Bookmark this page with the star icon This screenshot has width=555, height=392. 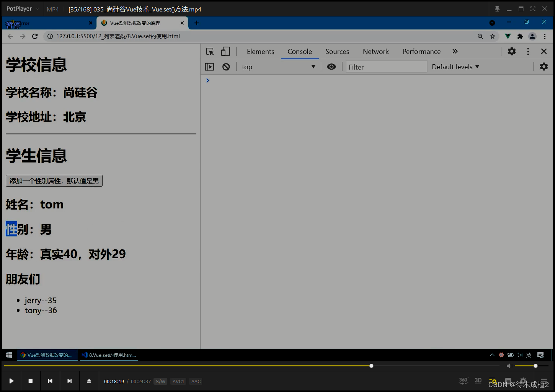[x=493, y=36]
